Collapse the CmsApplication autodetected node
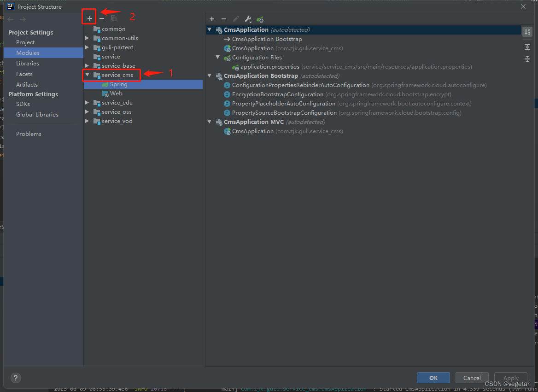 pyautogui.click(x=210, y=29)
